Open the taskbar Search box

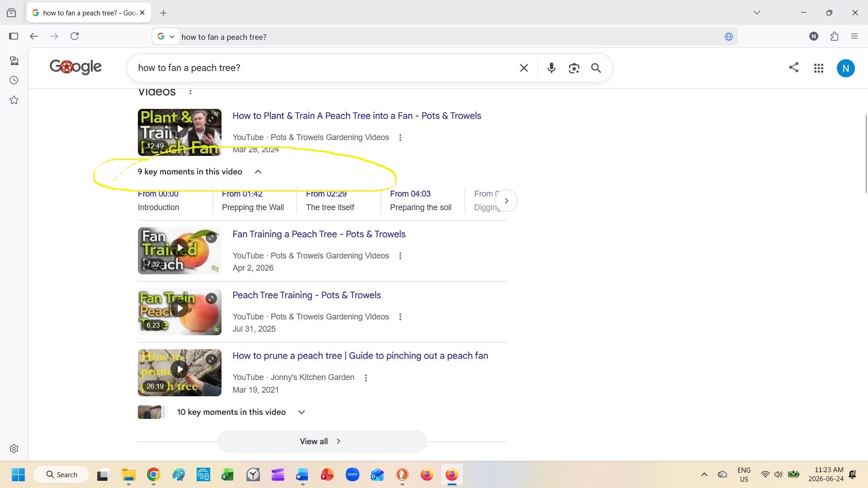(61, 474)
